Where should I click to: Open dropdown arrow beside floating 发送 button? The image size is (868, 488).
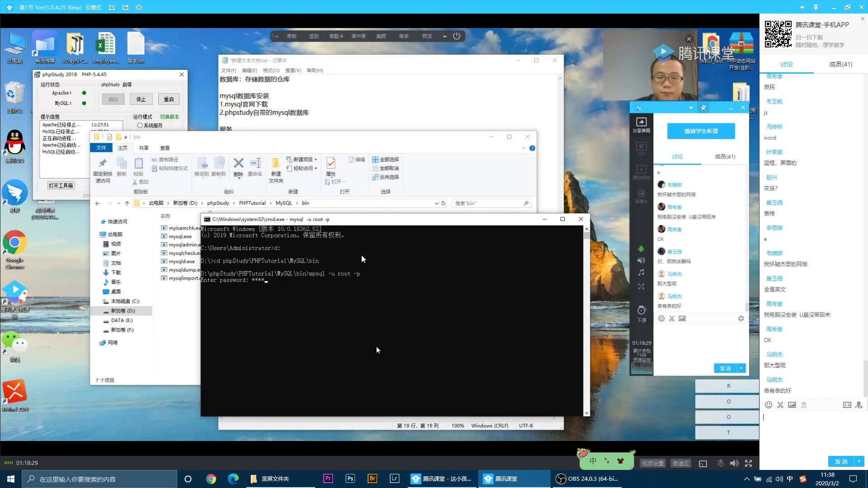741,368
